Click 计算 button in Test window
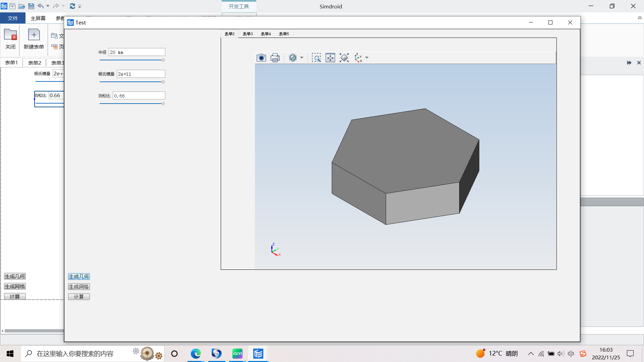The width and height of the screenshot is (644, 362). [79, 297]
